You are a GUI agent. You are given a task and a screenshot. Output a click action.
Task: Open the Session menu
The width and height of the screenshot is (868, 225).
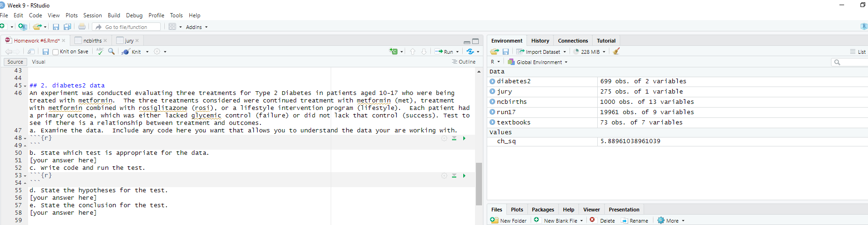pos(92,15)
